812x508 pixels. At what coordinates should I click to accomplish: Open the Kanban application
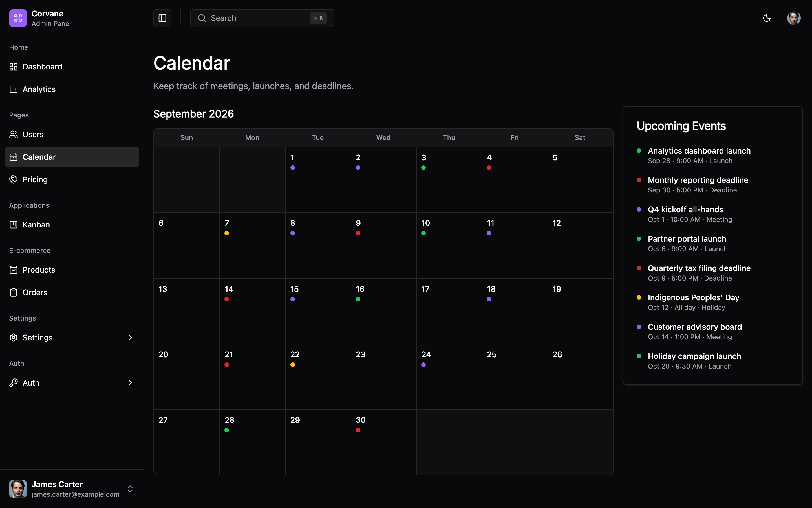[x=72, y=225]
